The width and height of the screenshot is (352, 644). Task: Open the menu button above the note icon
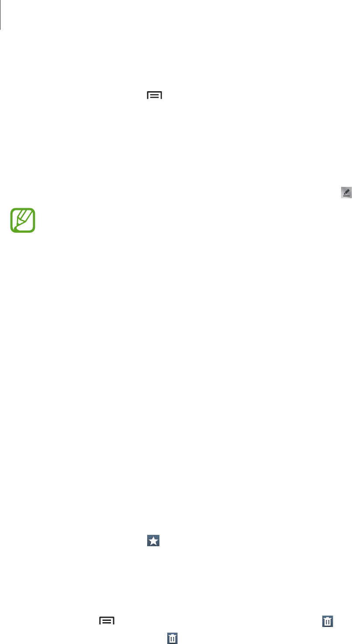click(154, 96)
